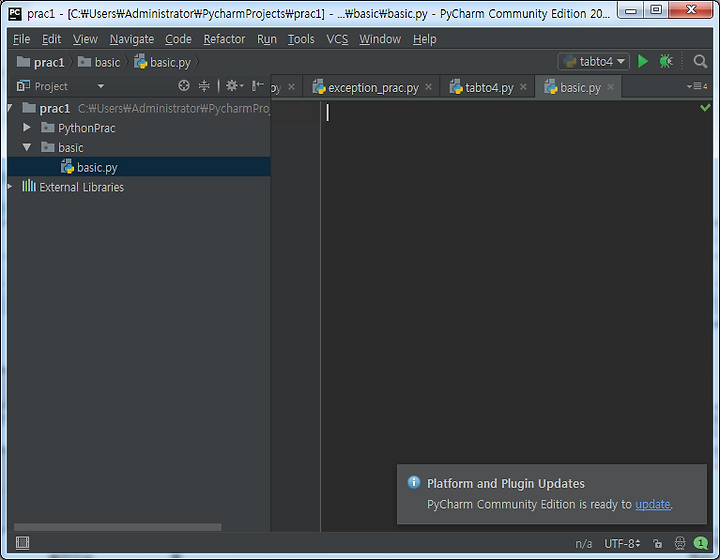Open the Refactor menu
Image resolution: width=720 pixels, height=560 pixels.
[224, 39]
